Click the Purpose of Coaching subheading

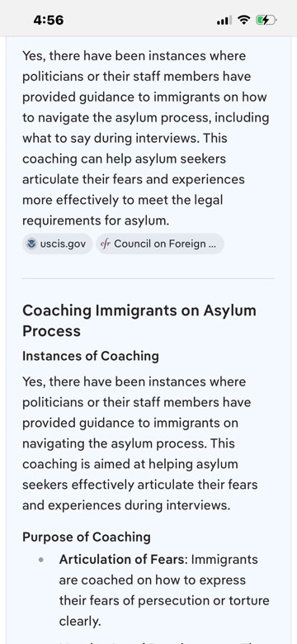[x=87, y=537]
